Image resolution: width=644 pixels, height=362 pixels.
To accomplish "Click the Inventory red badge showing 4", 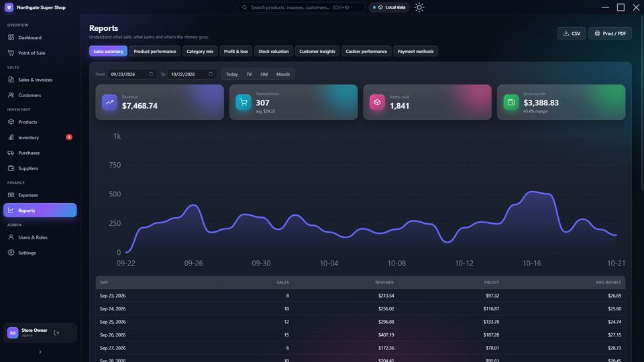I will [69, 137].
